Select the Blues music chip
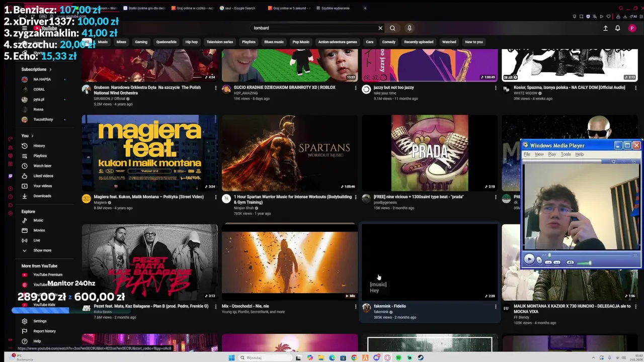Image resolution: width=644 pixels, height=362 pixels. [x=274, y=42]
